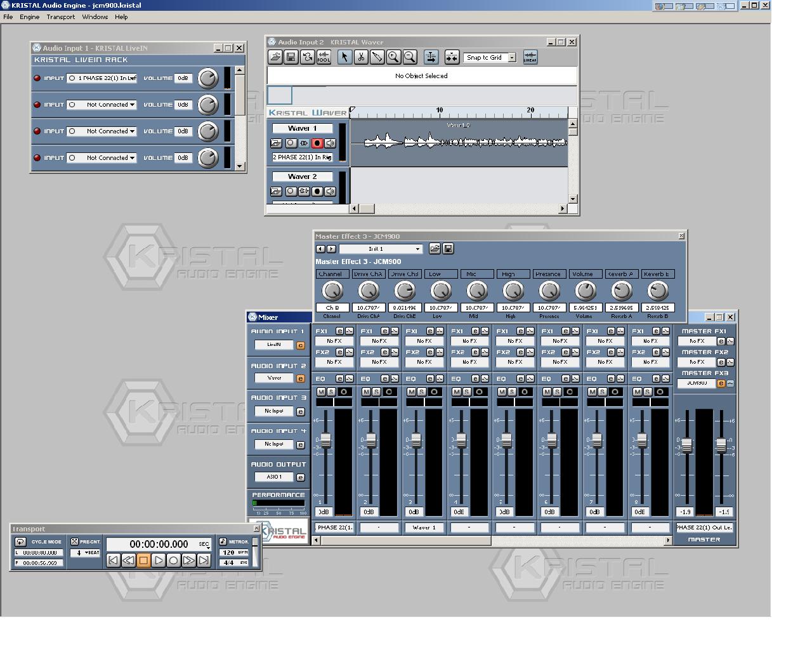Select the pencil draw tool in Waver
Viewport: 812px width, 650px height.
(377, 57)
